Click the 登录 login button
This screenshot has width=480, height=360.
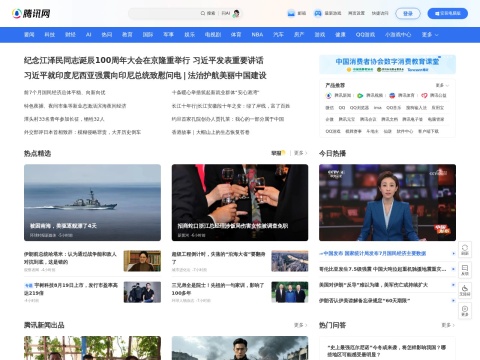pos(408,13)
